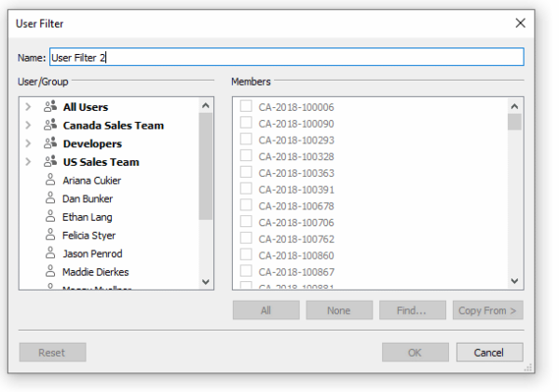Check the CA-2018-100006 member checkbox
The width and height of the screenshot is (559, 392).
pos(246,107)
